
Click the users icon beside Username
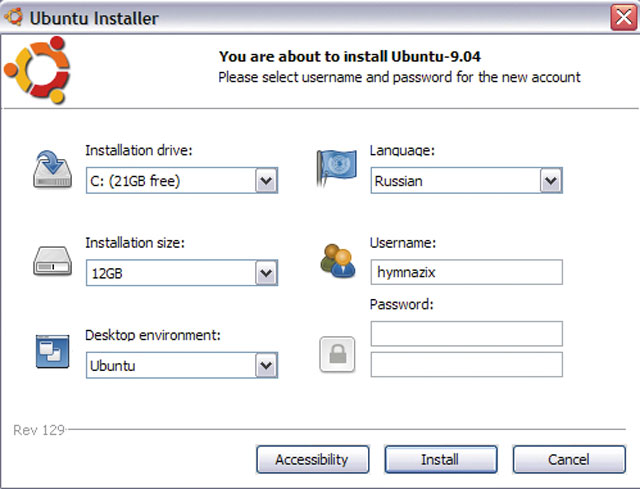click(x=337, y=261)
